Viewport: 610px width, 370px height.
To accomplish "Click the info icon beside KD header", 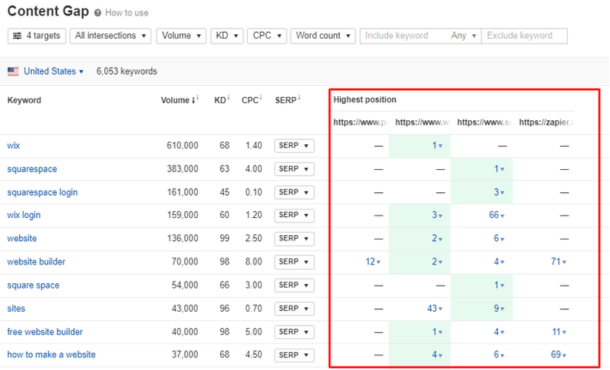I will pos(228,97).
